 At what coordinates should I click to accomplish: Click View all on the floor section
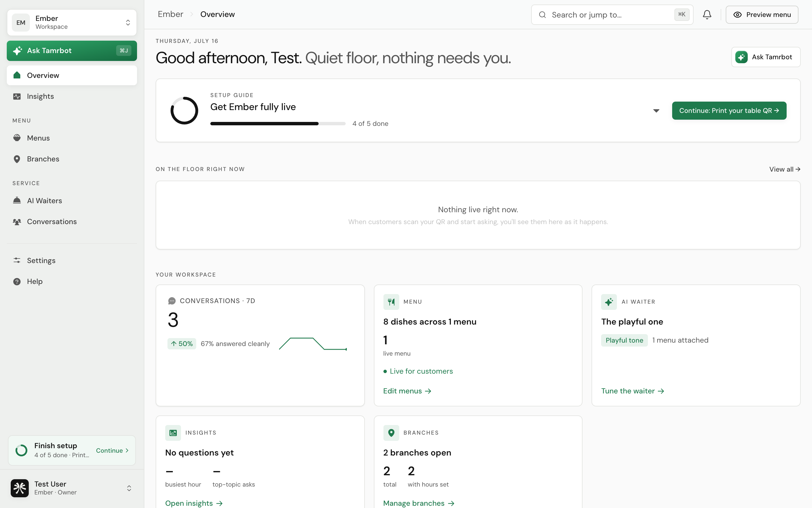point(784,169)
